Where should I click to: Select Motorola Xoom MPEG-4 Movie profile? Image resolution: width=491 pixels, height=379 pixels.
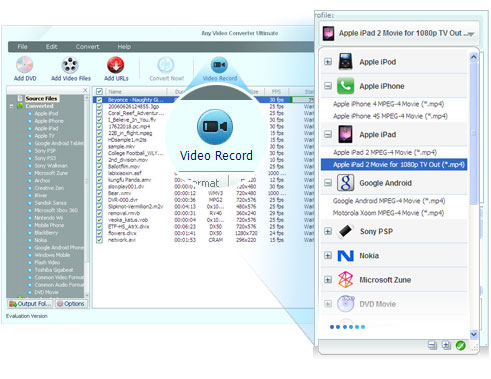click(388, 213)
